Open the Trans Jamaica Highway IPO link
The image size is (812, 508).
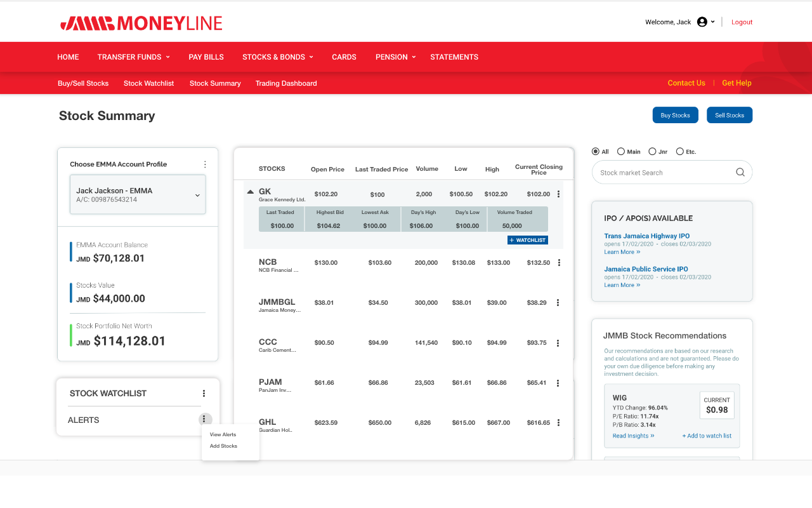coord(646,236)
